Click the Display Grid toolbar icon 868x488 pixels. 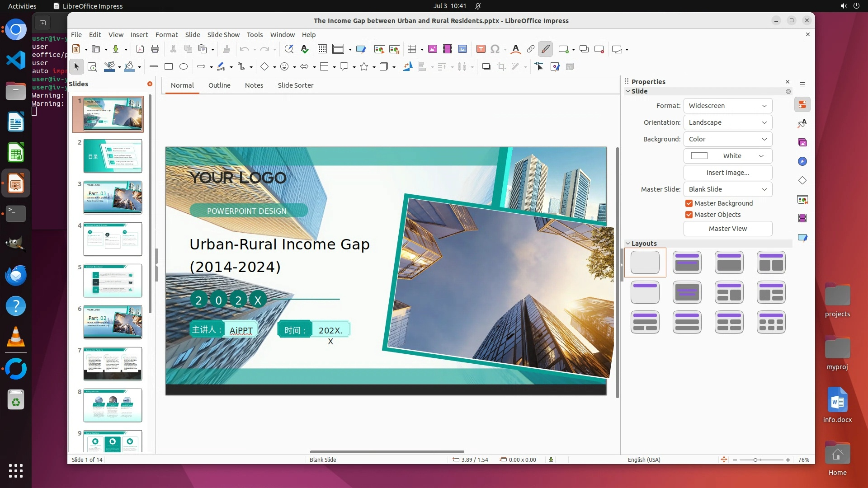(322, 49)
